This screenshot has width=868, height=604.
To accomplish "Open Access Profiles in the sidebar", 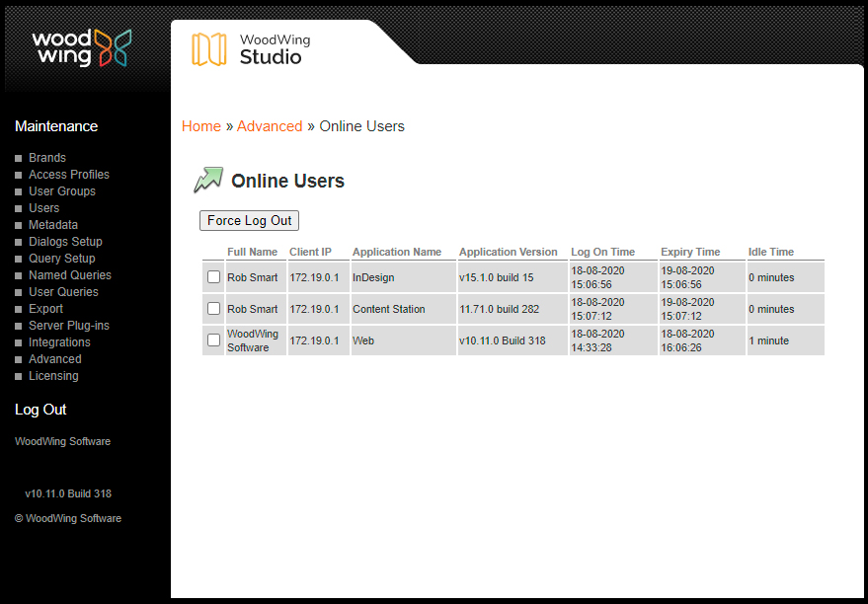I will click(x=68, y=175).
